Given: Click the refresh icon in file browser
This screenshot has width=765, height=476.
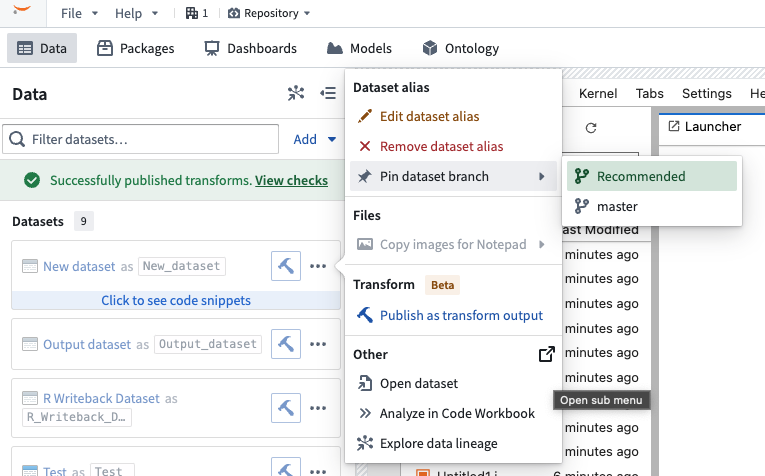Looking at the screenshot, I should [591, 128].
